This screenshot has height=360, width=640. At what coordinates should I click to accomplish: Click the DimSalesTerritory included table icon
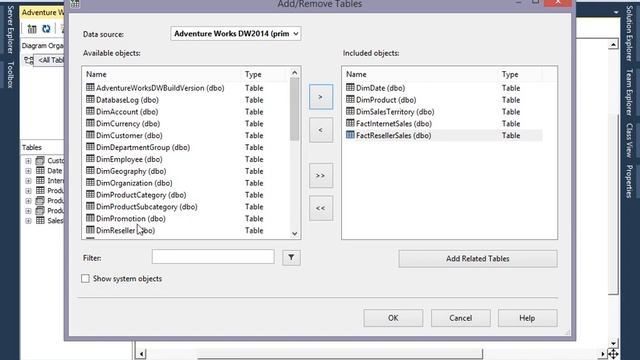click(350, 111)
